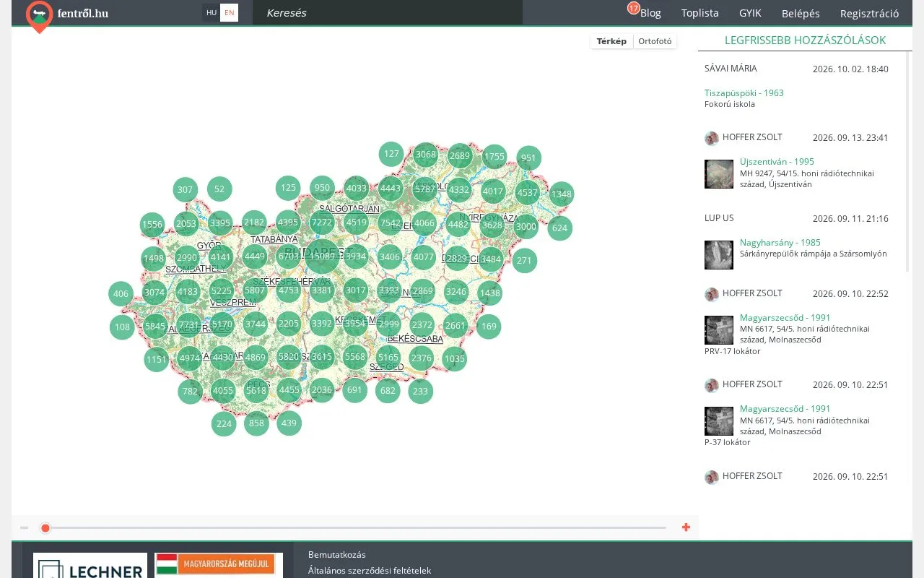Click the Magyarország Megújul banner
The height and width of the screenshot is (578, 924).
pos(219,565)
